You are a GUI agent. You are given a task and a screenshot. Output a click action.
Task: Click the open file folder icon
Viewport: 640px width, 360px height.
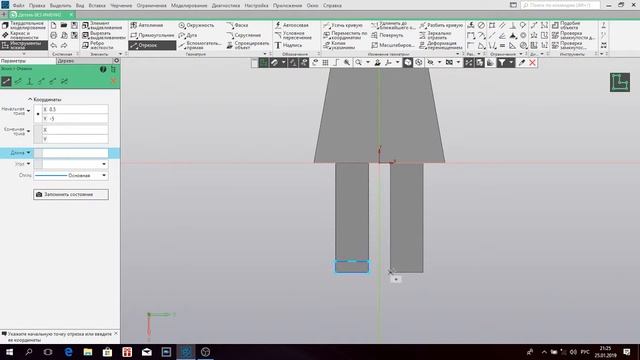64,25
